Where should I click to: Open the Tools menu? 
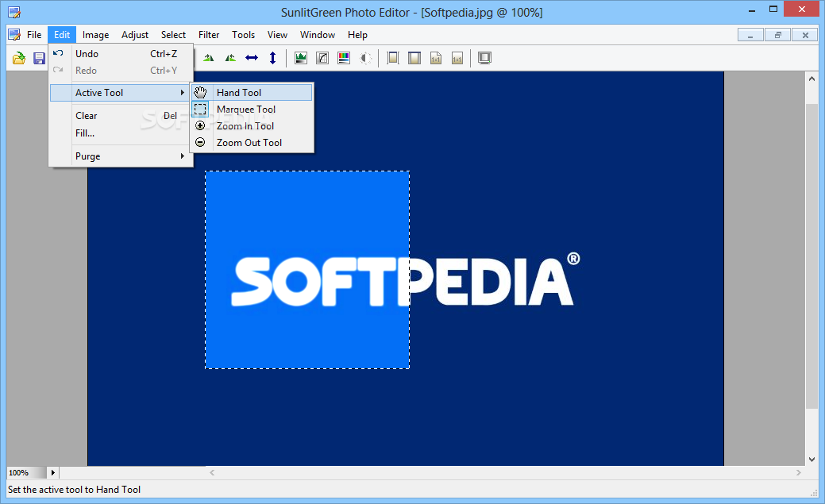click(243, 35)
